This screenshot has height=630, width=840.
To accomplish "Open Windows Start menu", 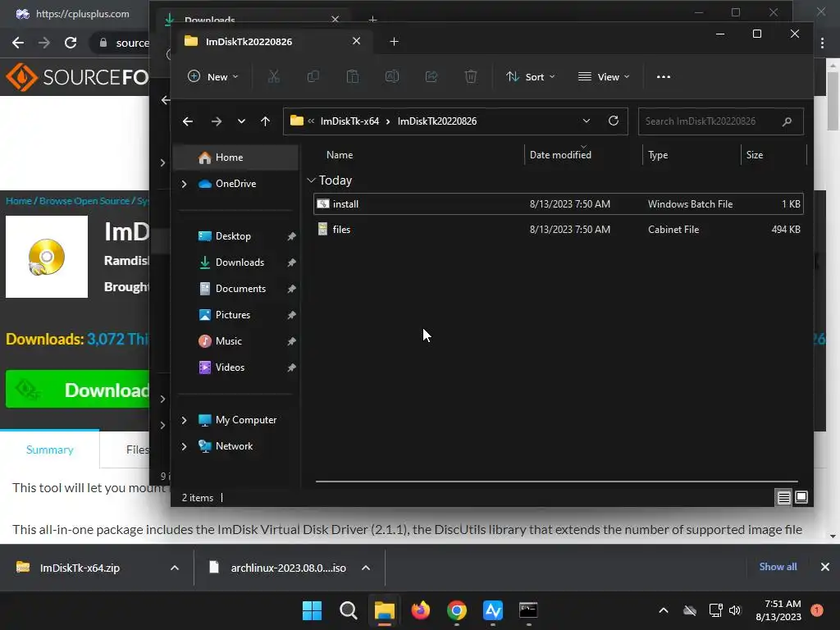I will 312,610.
